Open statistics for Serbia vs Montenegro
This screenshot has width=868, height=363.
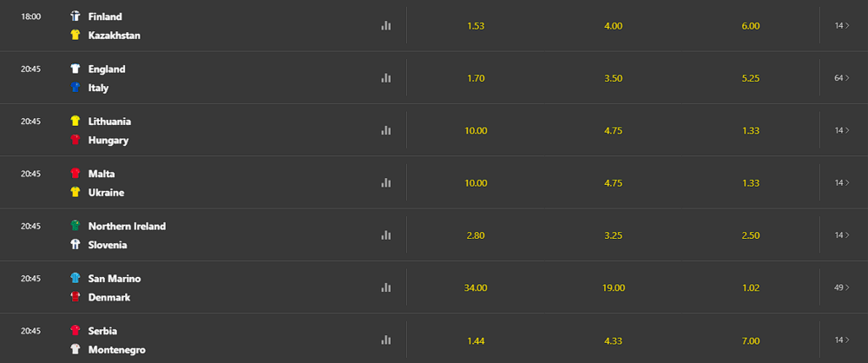tap(386, 340)
